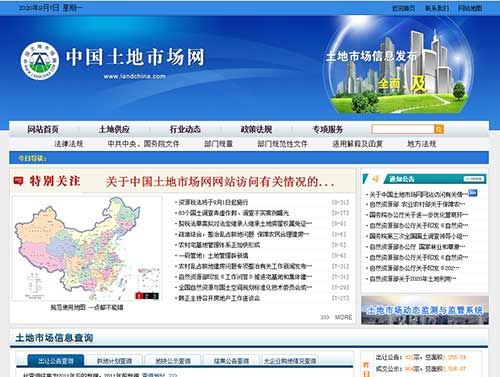Open notice 自然资源部 农业农村部关于保障农
The width and height of the screenshot is (500, 377).
pyautogui.click(x=417, y=204)
